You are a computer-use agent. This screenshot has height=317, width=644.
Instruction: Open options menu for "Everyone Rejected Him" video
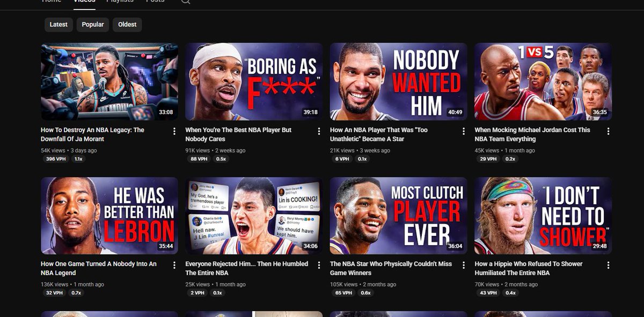pos(319,265)
